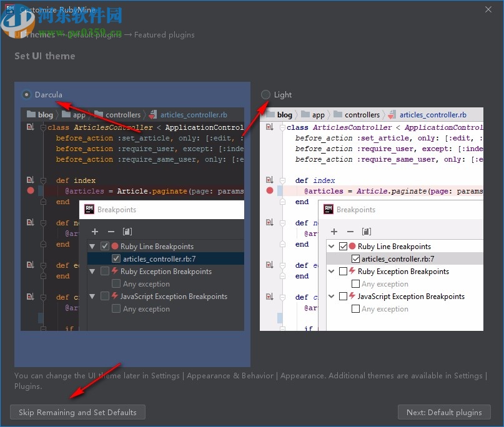Collapse Ruby Line Breakpoints node in Light preview
The width and height of the screenshot is (504, 427).
pyautogui.click(x=332, y=247)
